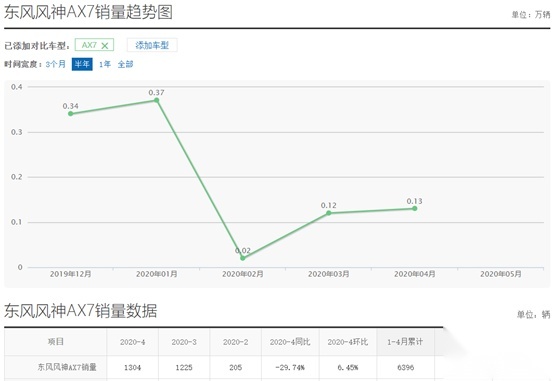This screenshot has height=381, width=554.
Task: Click the 时间宽度 label
Action: pyautogui.click(x=23, y=64)
